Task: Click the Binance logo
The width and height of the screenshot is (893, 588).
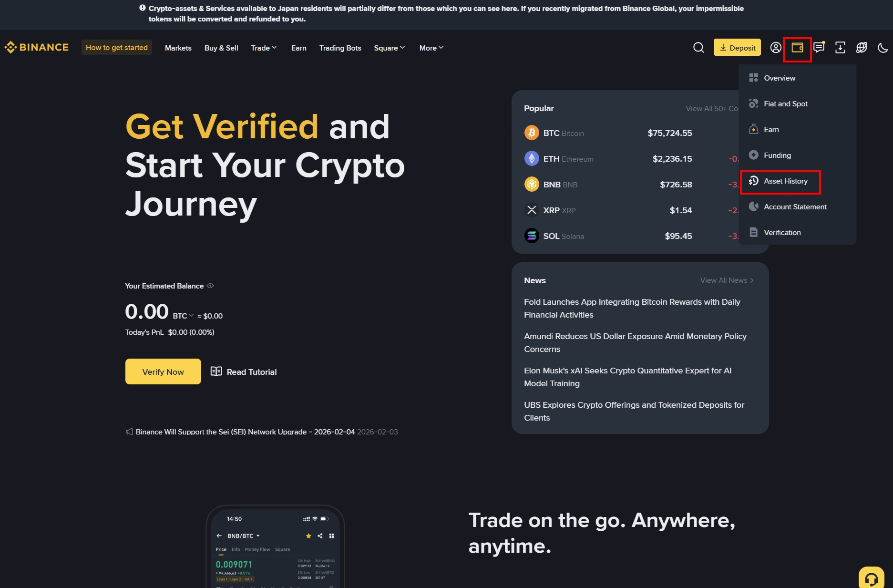Action: pos(37,47)
